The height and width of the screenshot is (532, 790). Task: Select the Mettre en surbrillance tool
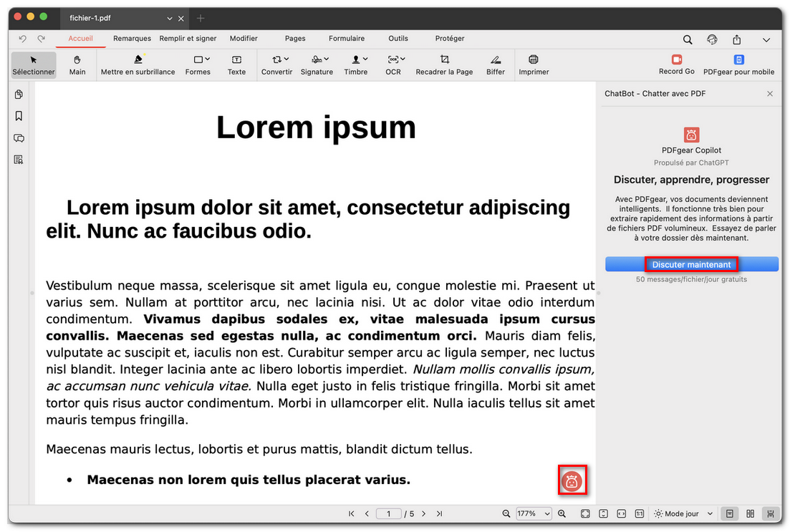(138, 64)
